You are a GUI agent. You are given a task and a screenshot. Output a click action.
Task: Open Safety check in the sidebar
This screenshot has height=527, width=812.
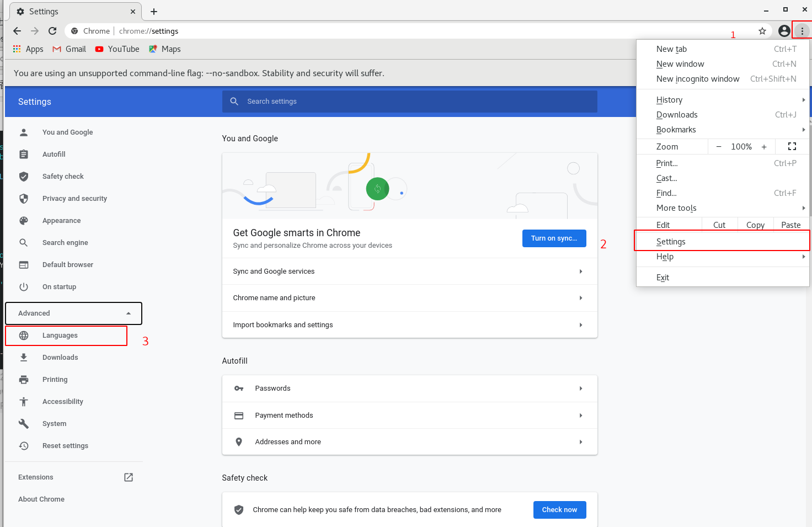pyautogui.click(x=63, y=177)
